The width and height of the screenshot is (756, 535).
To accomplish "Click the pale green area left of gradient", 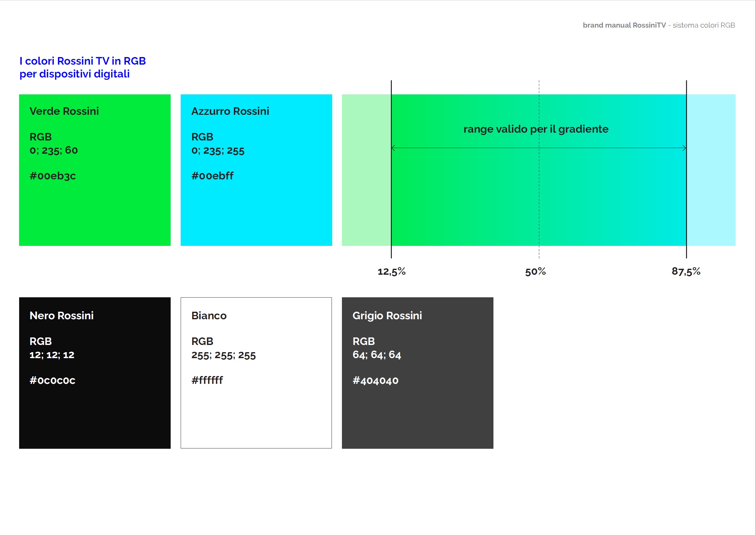I will pos(366,170).
